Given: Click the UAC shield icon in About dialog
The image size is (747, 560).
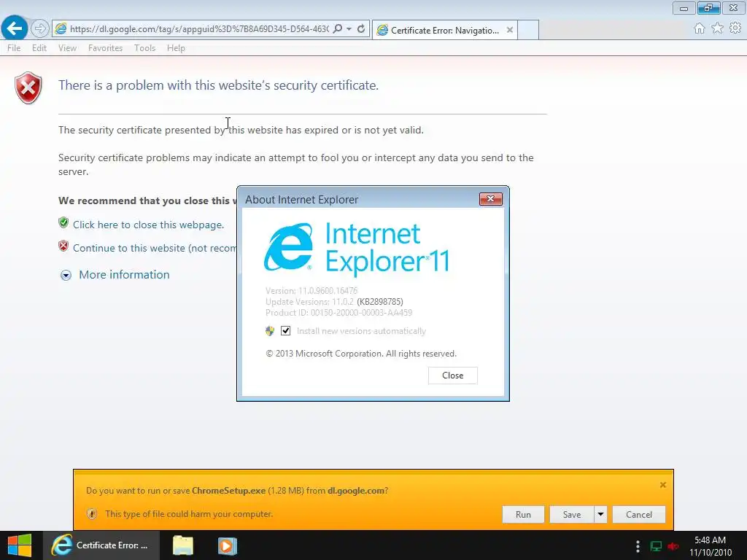Looking at the screenshot, I should click(x=270, y=330).
